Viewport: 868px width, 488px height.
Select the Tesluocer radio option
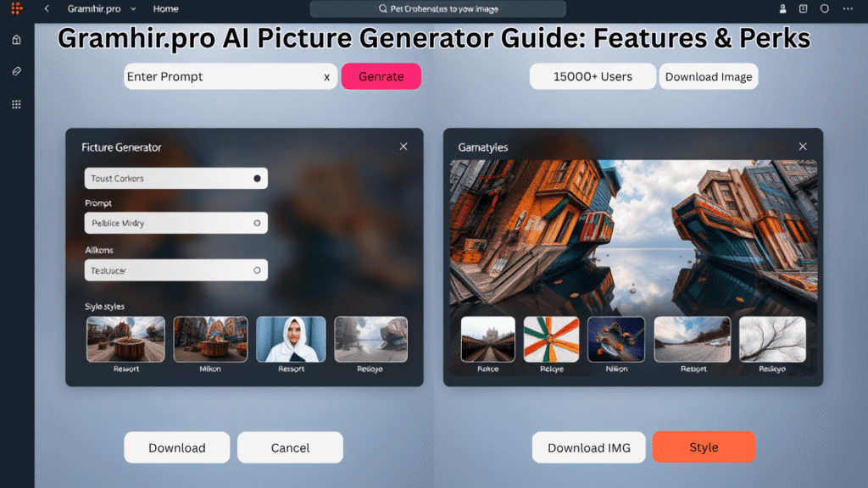pyautogui.click(x=257, y=270)
